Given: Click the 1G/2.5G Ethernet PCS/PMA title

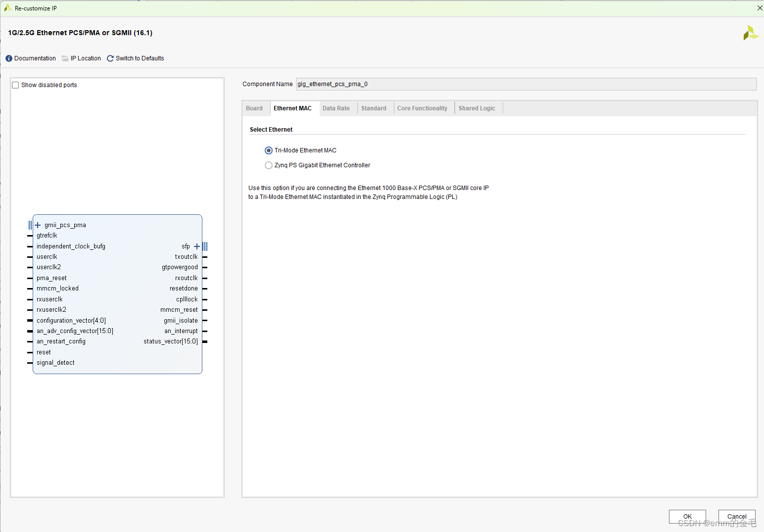Looking at the screenshot, I should point(80,33).
